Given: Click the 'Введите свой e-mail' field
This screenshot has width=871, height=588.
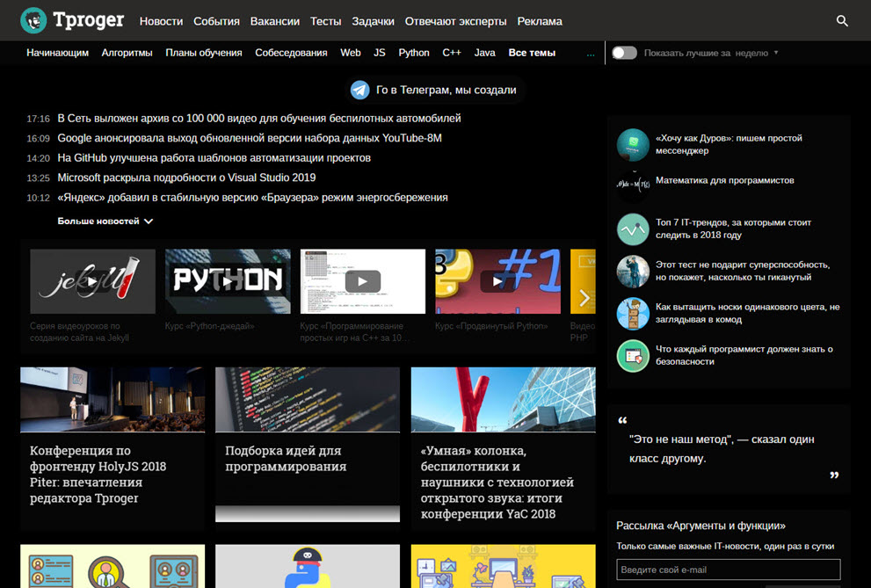Looking at the screenshot, I should pyautogui.click(x=729, y=570).
